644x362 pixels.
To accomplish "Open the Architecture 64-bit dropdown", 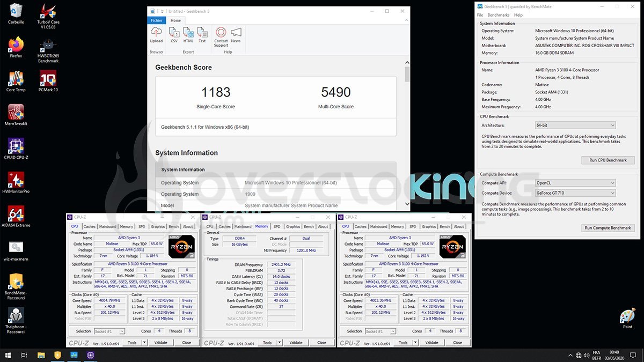I will pyautogui.click(x=575, y=125).
